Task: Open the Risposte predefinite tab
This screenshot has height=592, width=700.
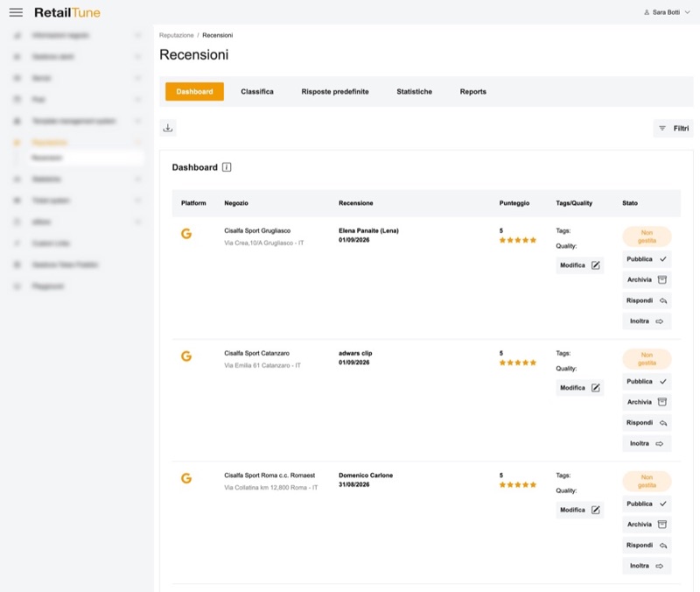Action: 335,92
